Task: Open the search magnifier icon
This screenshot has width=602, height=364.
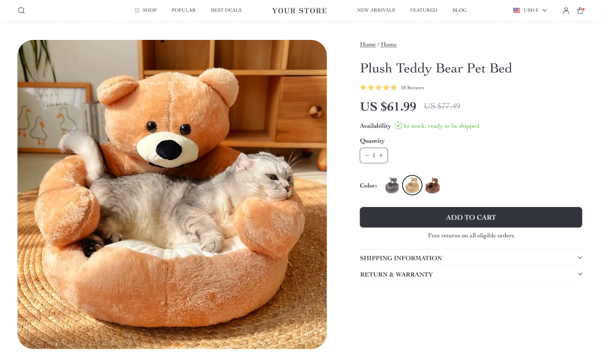Action: [x=21, y=11]
